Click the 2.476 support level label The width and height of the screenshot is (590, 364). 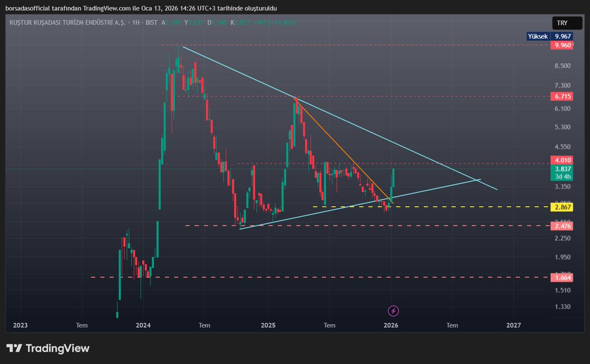tap(562, 226)
